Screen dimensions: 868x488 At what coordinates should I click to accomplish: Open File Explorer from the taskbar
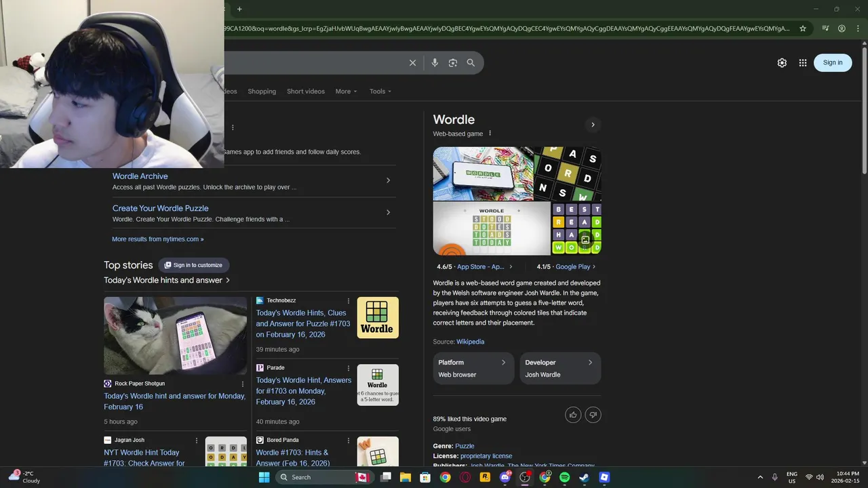coord(405,477)
